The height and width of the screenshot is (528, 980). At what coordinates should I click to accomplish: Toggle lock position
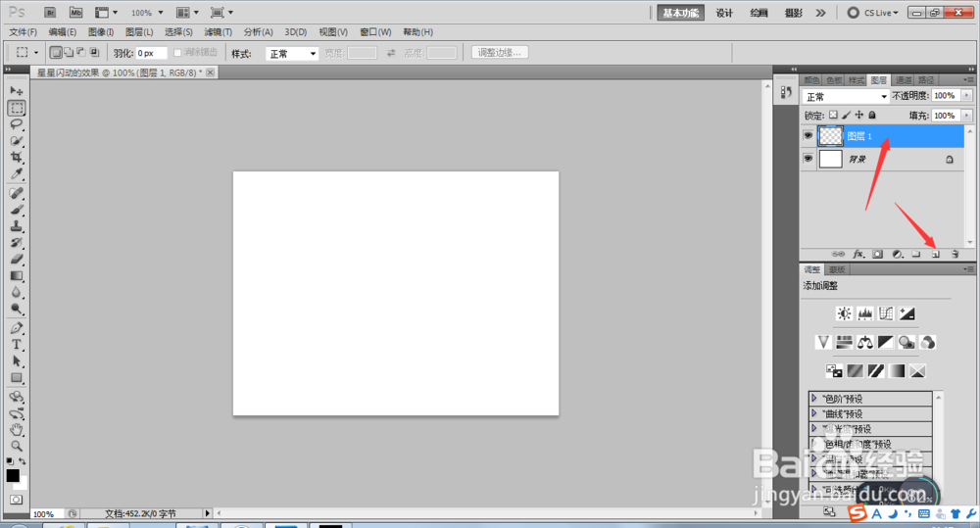(x=859, y=115)
